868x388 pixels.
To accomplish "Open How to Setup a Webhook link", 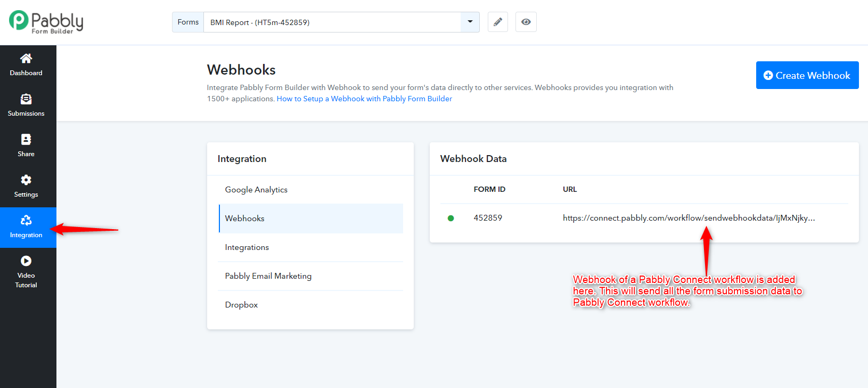I will [364, 99].
